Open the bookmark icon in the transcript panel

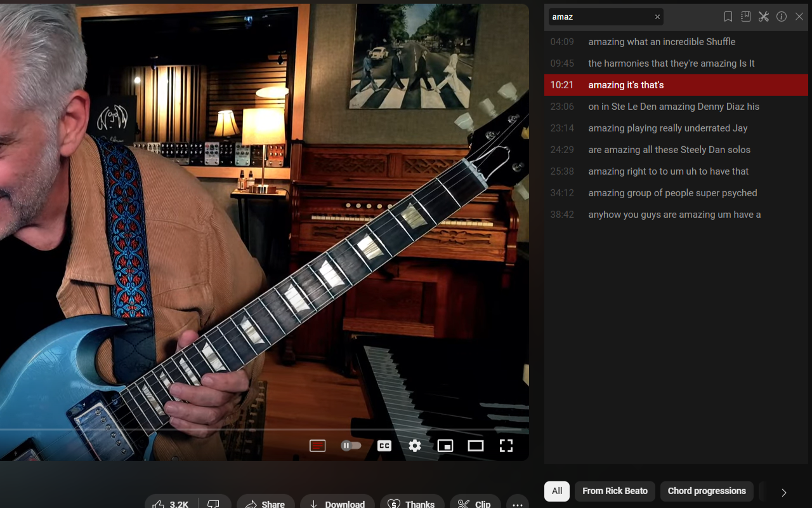tap(728, 17)
